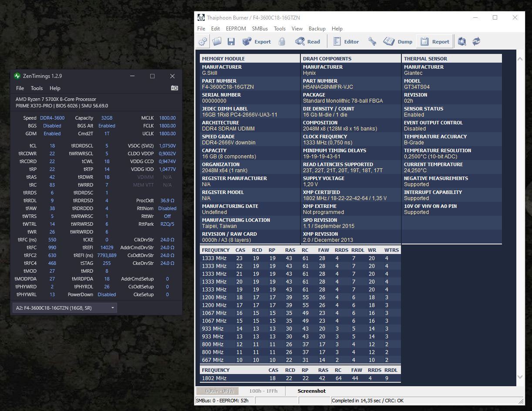
Task: Click the RttPark RZQ/5 value
Action: (167, 224)
